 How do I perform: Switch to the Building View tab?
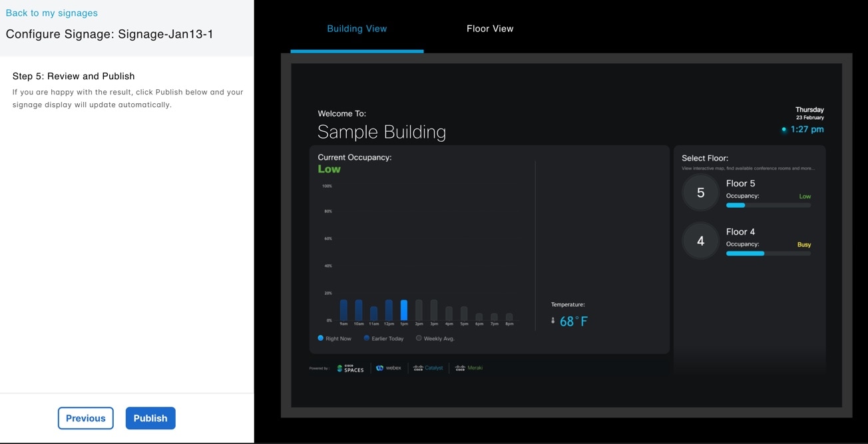tap(357, 29)
